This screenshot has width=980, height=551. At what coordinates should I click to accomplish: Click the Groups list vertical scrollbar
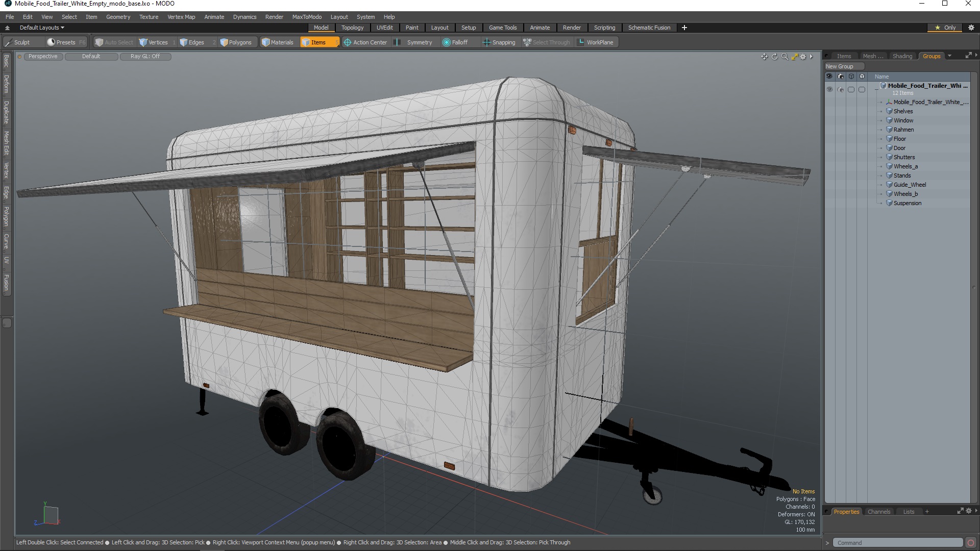click(973, 288)
